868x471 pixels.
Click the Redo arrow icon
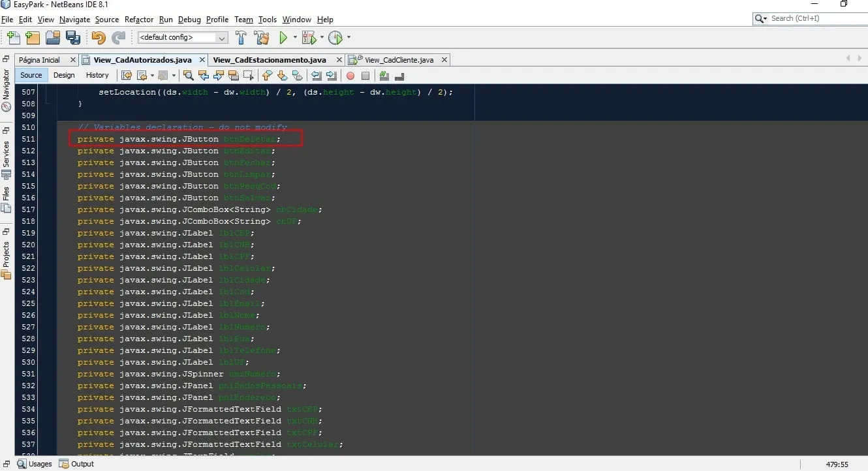[118, 38]
